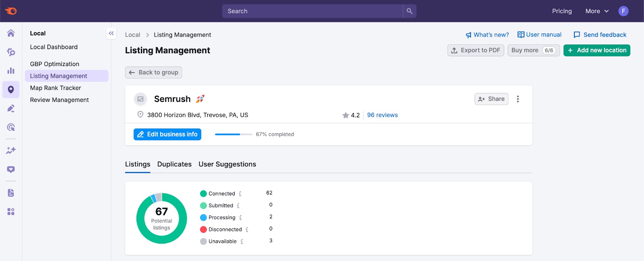Click info icon beside Unavailable

(242, 242)
